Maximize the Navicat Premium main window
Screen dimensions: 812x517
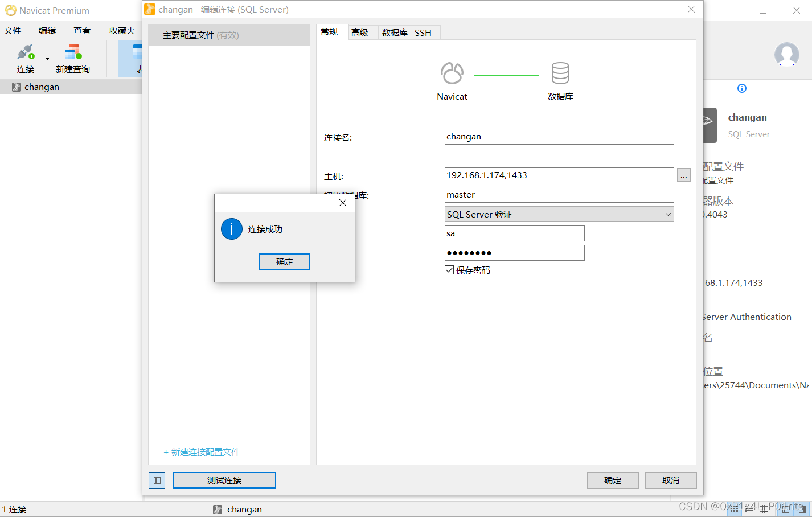(x=763, y=10)
